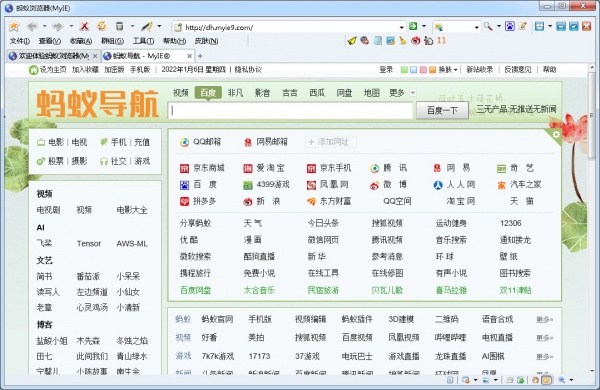The width and height of the screenshot is (600, 390).
Task: Close the 蚂蚁导航 tab
Action: point(189,56)
